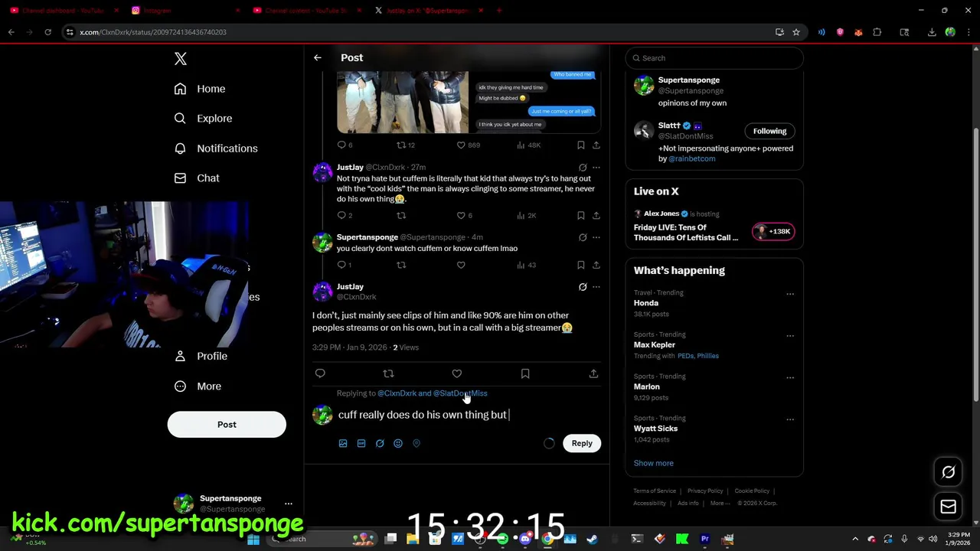Share the main JustJay post
Image resolution: width=980 pixels, height=551 pixels.
tap(593, 373)
